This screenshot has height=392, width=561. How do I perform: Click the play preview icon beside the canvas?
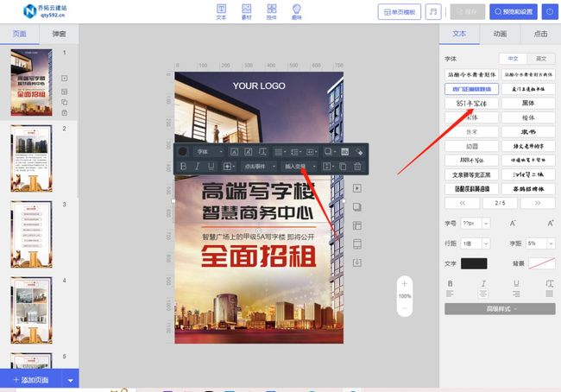(x=357, y=188)
